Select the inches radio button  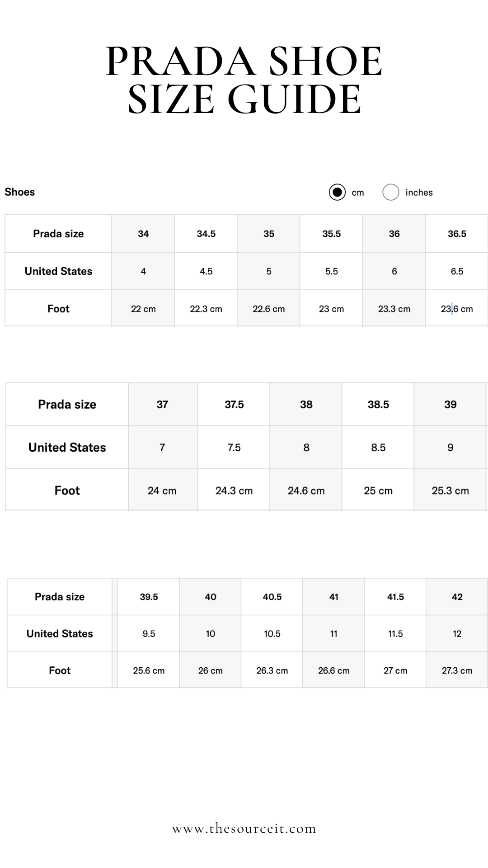pyautogui.click(x=391, y=192)
